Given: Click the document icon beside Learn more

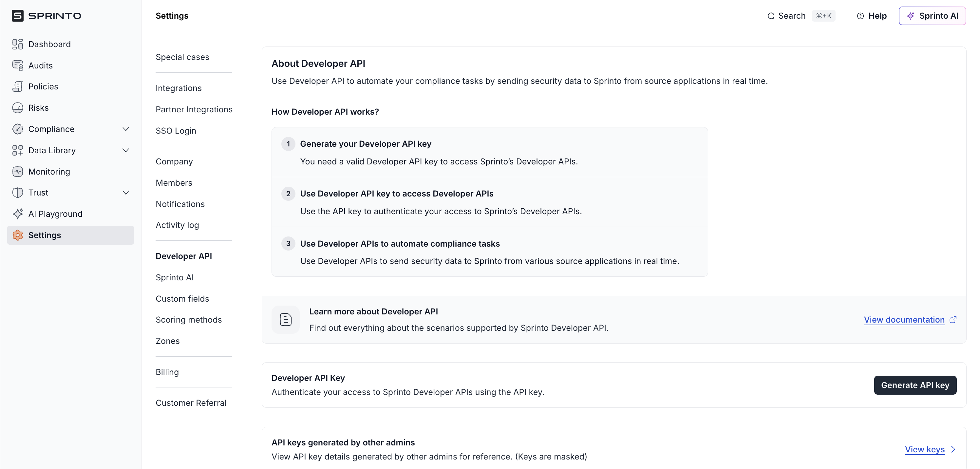Looking at the screenshot, I should tap(285, 320).
